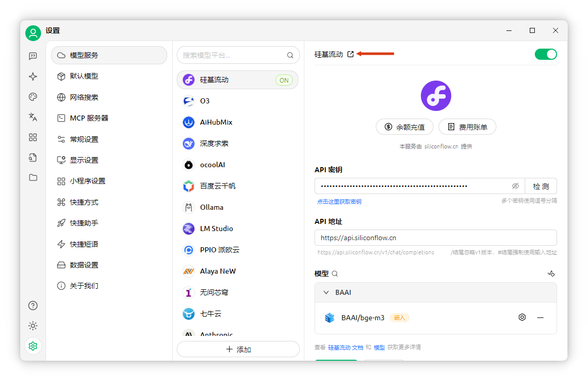Open the MCP 服务器 settings menu item
The width and height of the screenshot is (588, 381).
[x=109, y=118]
